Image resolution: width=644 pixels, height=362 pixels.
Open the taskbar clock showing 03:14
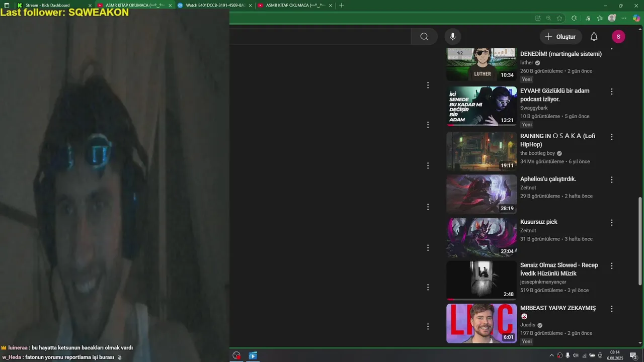(x=616, y=355)
